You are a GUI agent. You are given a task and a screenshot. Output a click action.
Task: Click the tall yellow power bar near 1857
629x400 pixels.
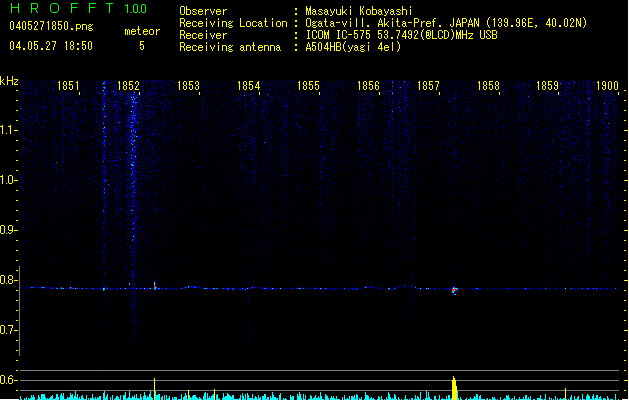click(x=455, y=388)
